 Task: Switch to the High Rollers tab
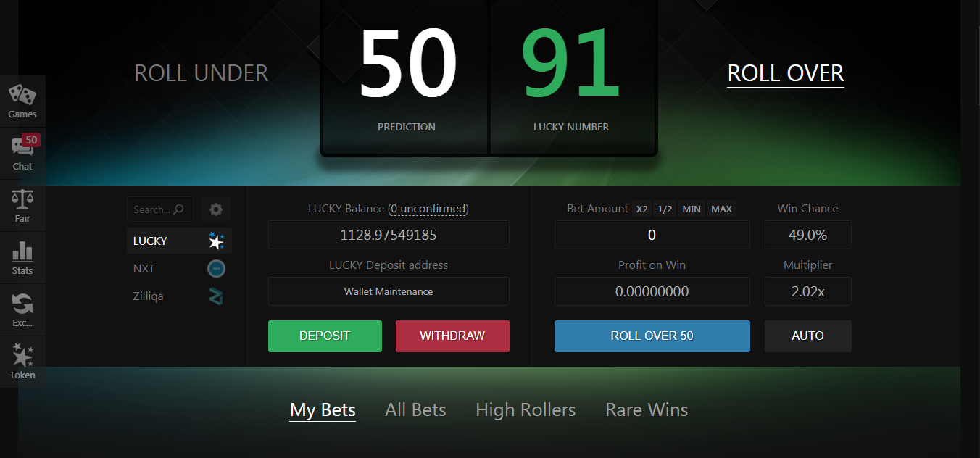coord(526,410)
